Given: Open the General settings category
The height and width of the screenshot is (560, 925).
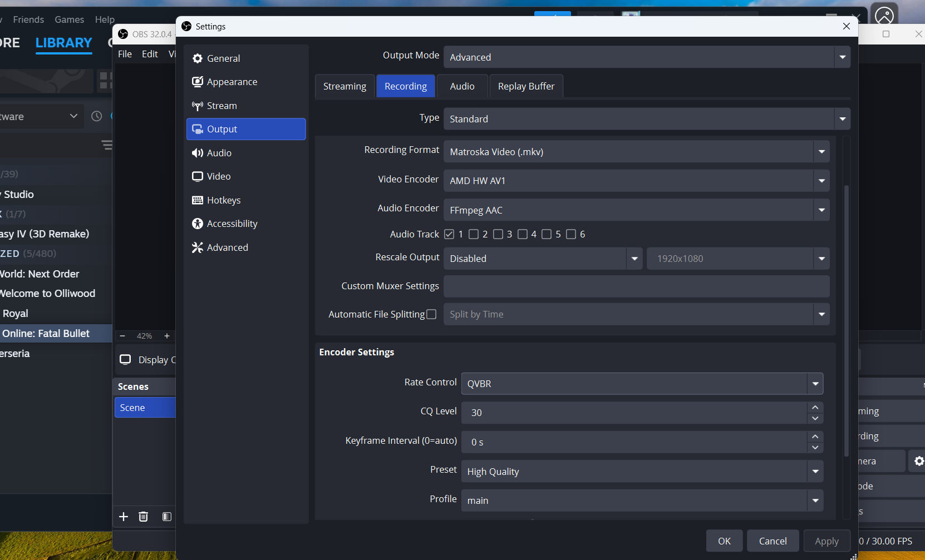Looking at the screenshot, I should pos(223,58).
